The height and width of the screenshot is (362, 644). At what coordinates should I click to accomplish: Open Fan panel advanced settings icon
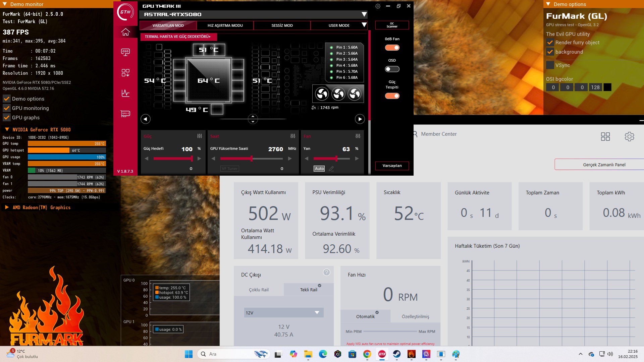tap(358, 136)
